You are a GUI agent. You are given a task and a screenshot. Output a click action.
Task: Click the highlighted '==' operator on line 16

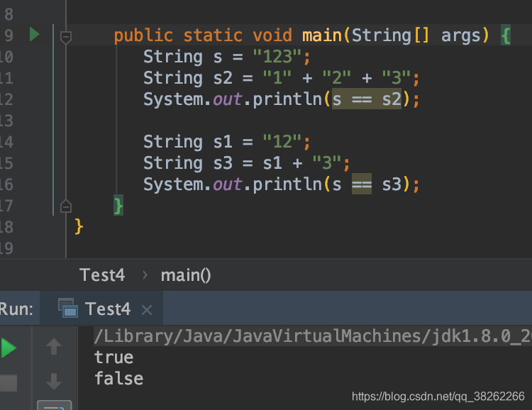pyautogui.click(x=362, y=184)
